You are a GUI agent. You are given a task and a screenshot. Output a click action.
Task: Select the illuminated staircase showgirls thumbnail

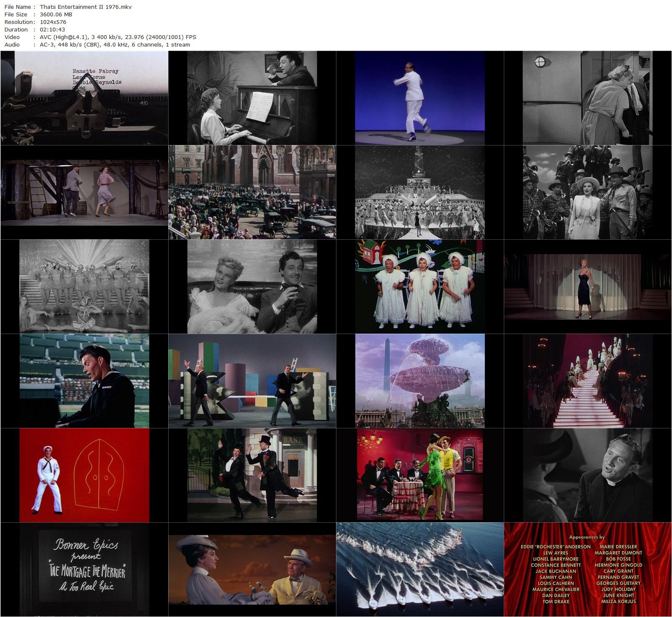pyautogui.click(x=588, y=381)
